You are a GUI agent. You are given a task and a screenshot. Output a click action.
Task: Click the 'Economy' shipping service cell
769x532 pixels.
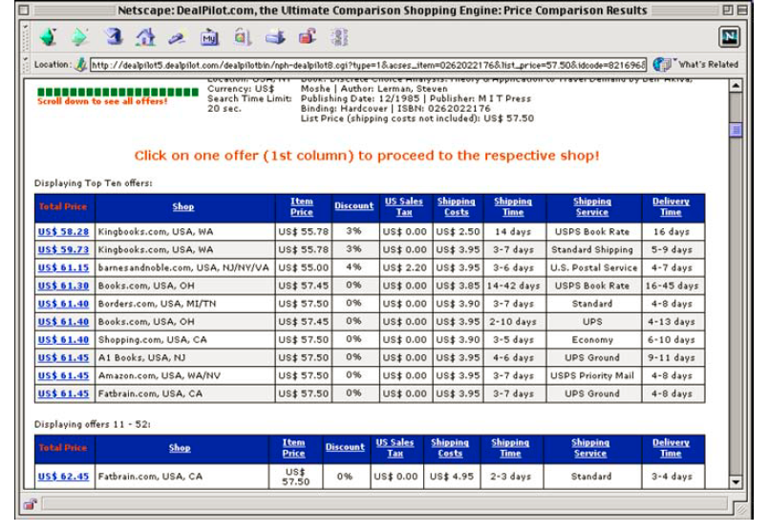click(x=592, y=340)
